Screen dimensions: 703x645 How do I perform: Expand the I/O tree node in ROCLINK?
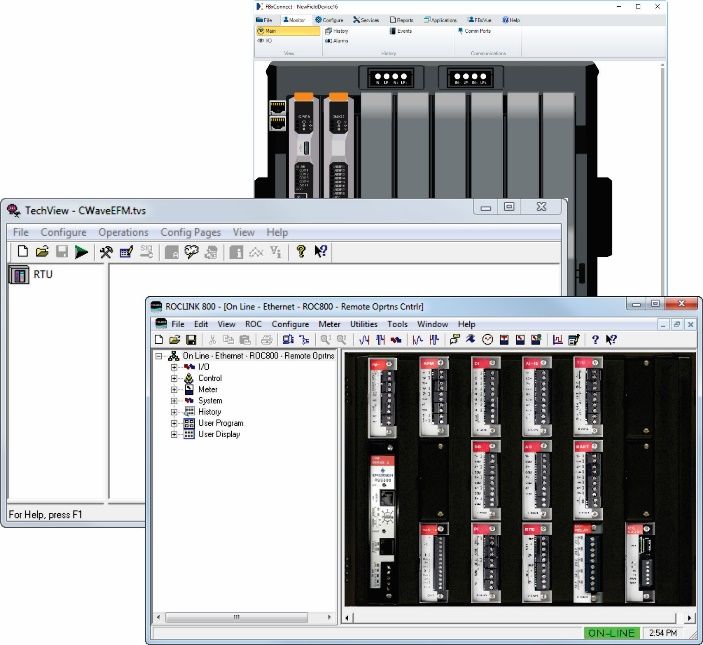click(174, 367)
